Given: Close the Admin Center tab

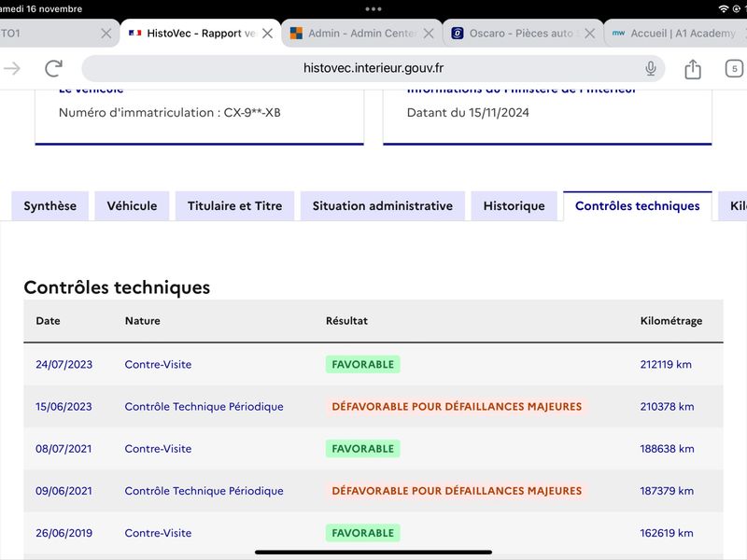Looking at the screenshot, I should pos(429,34).
